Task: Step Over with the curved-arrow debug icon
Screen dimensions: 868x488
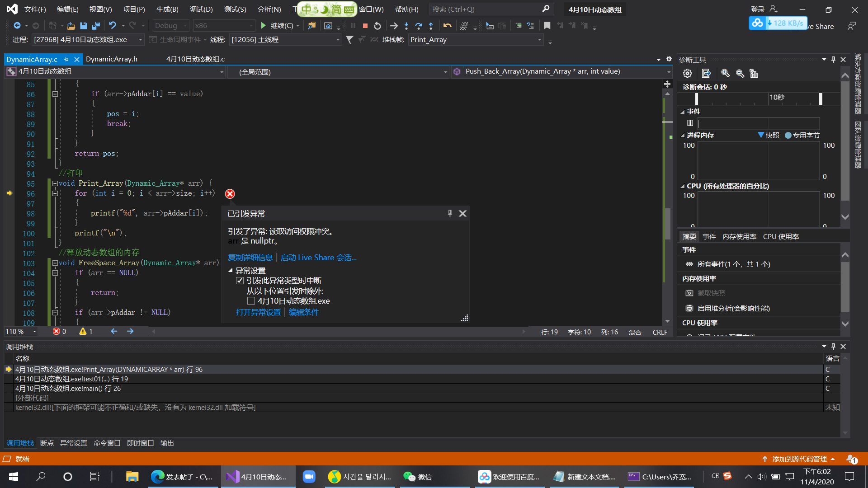Action: coord(419,26)
